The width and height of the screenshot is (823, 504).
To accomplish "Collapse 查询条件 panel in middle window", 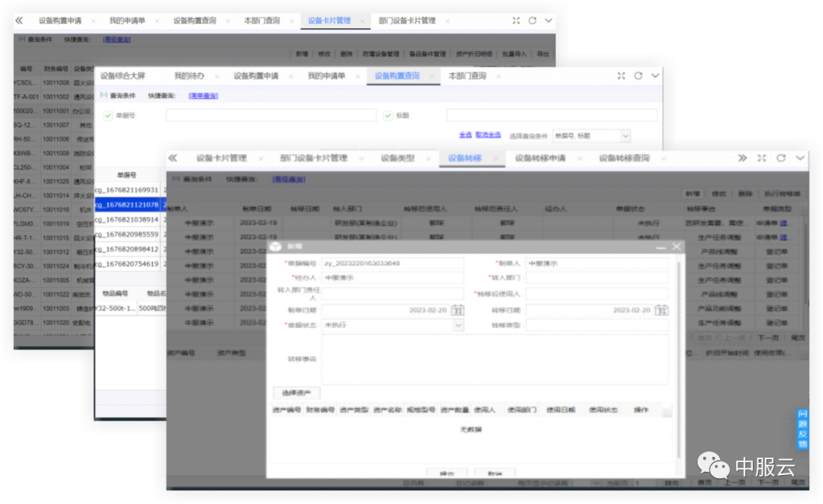I will tap(104, 95).
